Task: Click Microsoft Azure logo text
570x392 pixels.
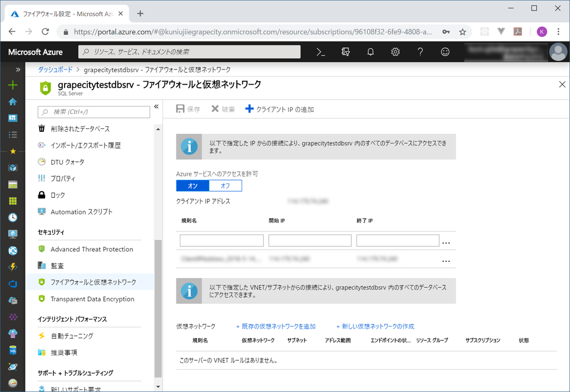Action: [35, 52]
